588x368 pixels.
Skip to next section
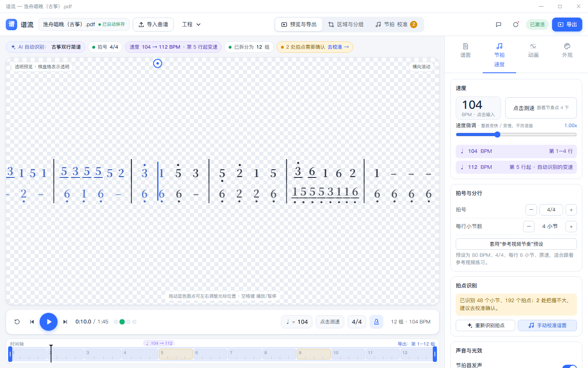pos(65,322)
